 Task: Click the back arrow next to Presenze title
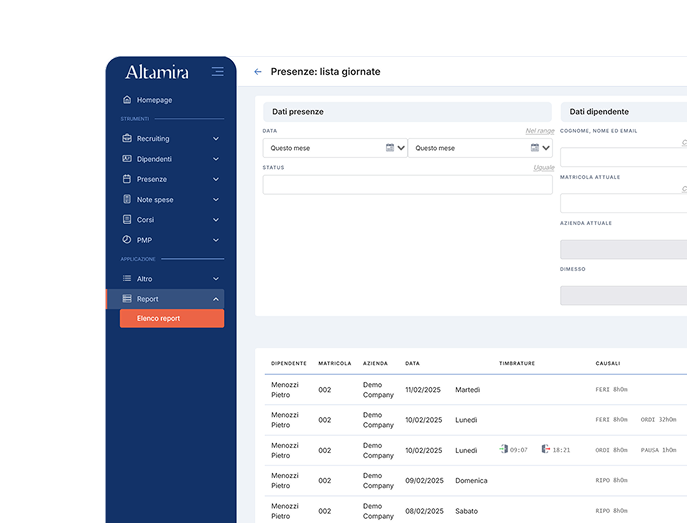click(258, 72)
